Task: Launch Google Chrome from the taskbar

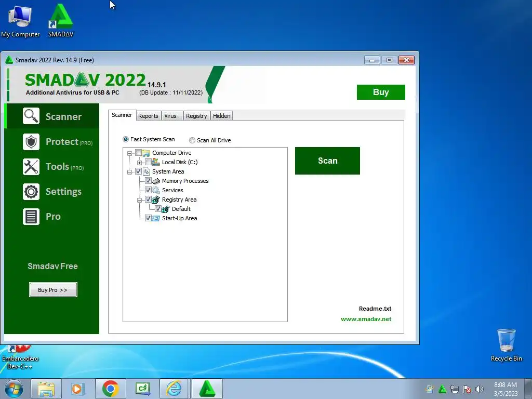Action: [110, 389]
